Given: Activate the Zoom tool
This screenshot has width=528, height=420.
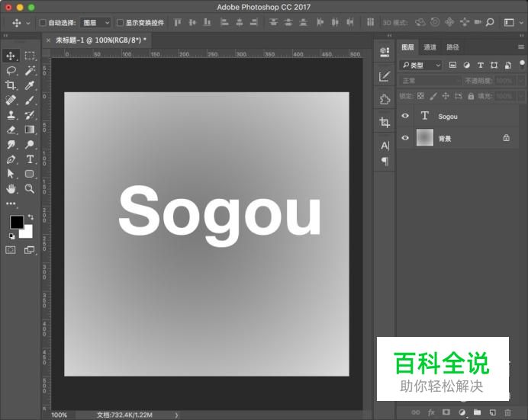Looking at the screenshot, I should pos(30,188).
